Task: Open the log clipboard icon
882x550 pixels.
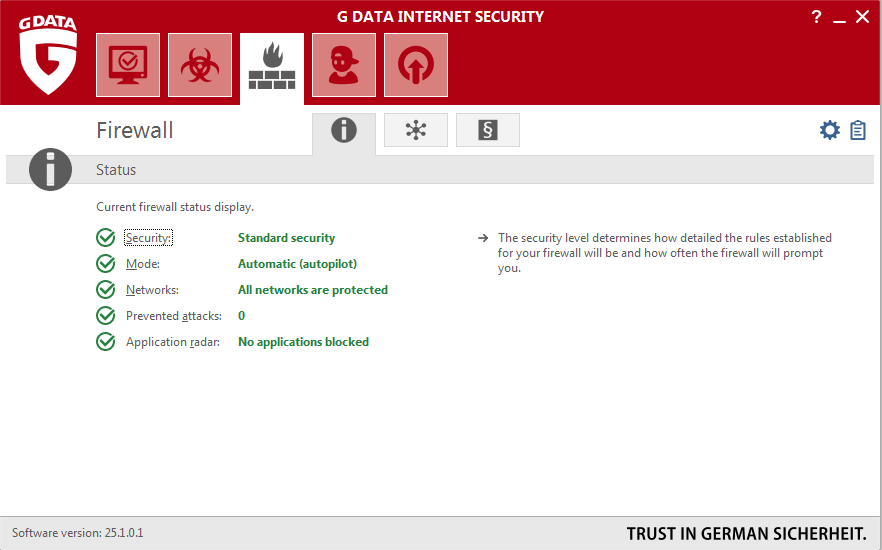Action: (x=858, y=130)
